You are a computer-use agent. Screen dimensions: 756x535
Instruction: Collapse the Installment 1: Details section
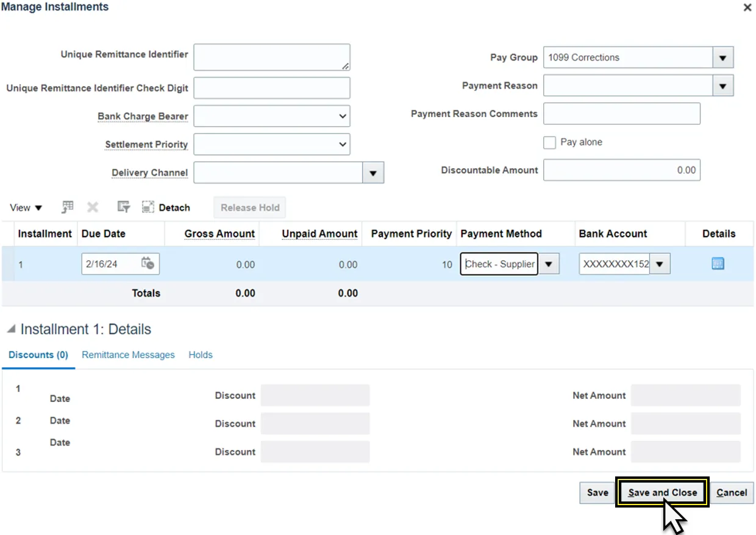click(x=11, y=329)
